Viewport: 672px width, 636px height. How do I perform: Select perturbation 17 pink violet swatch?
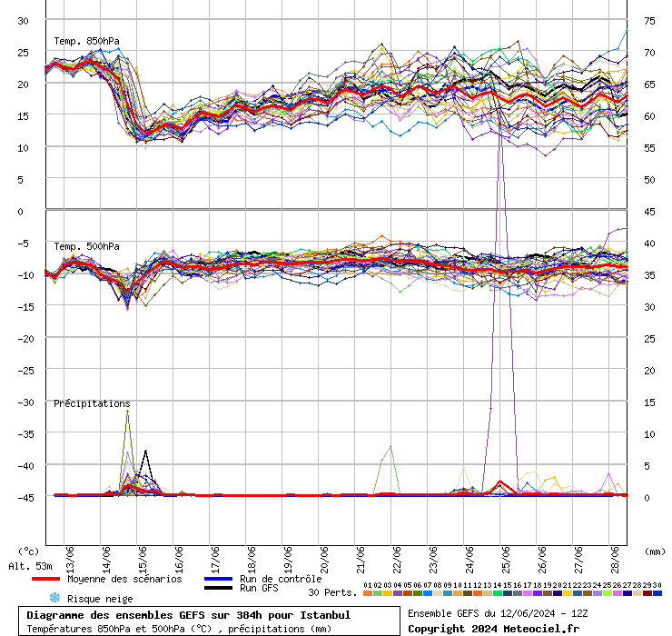click(x=528, y=593)
